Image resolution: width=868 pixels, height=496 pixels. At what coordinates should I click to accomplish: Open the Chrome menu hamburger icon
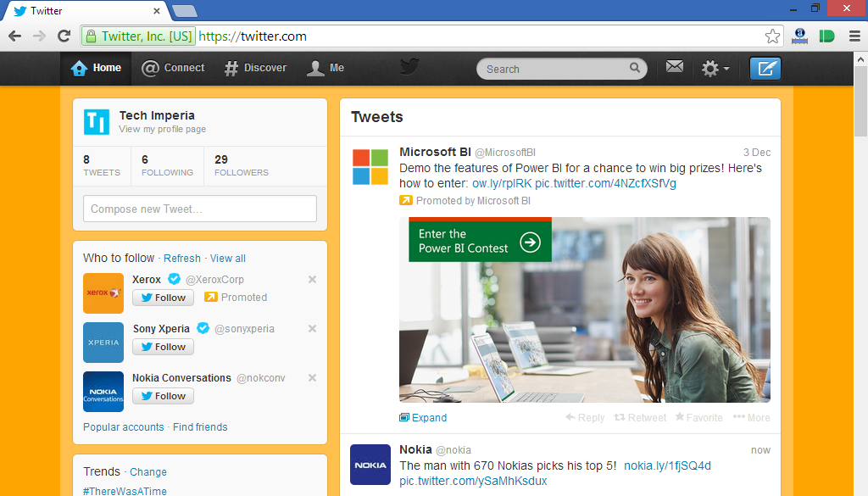[854, 36]
